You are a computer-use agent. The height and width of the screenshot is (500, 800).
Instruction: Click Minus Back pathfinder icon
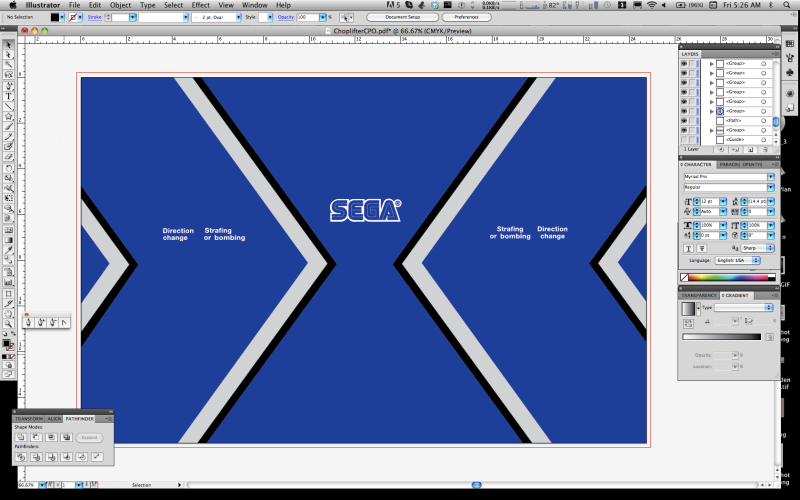tap(97, 457)
